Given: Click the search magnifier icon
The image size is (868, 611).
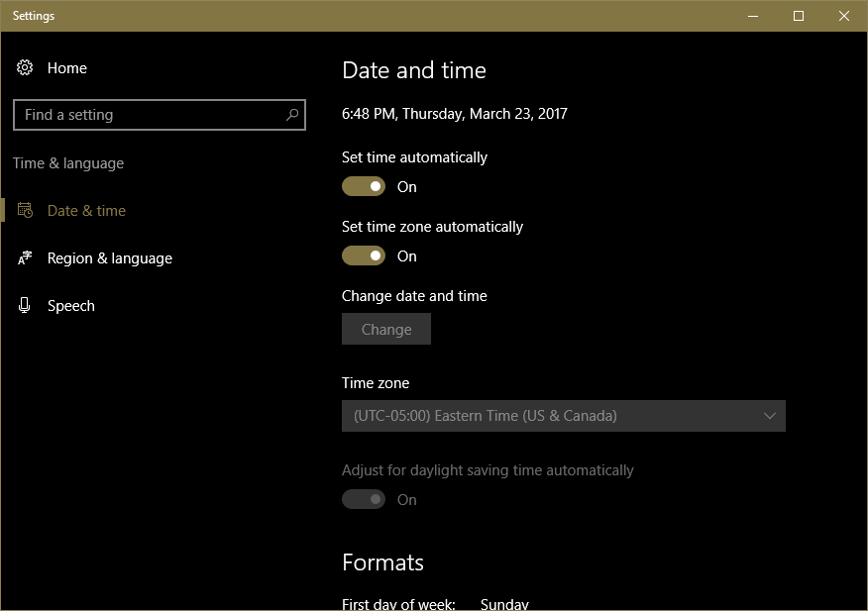Looking at the screenshot, I should click(292, 115).
